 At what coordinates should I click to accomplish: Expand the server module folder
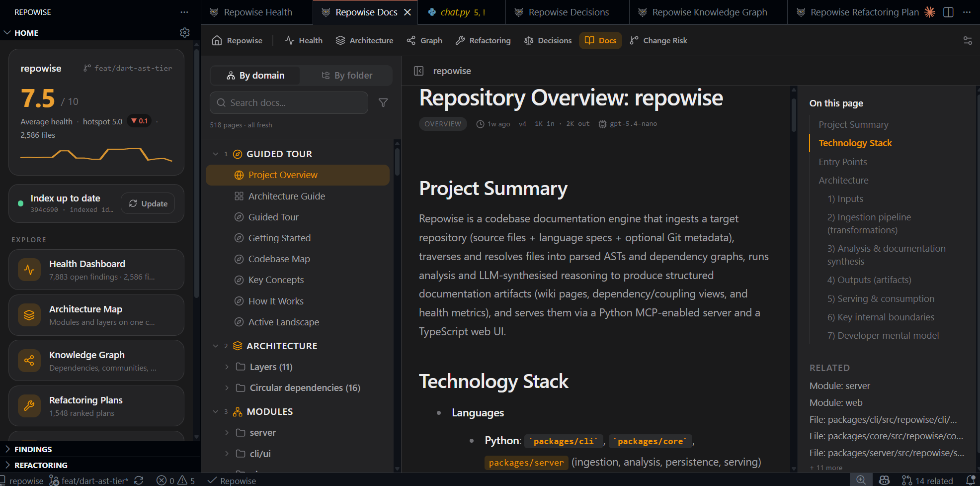227,433
